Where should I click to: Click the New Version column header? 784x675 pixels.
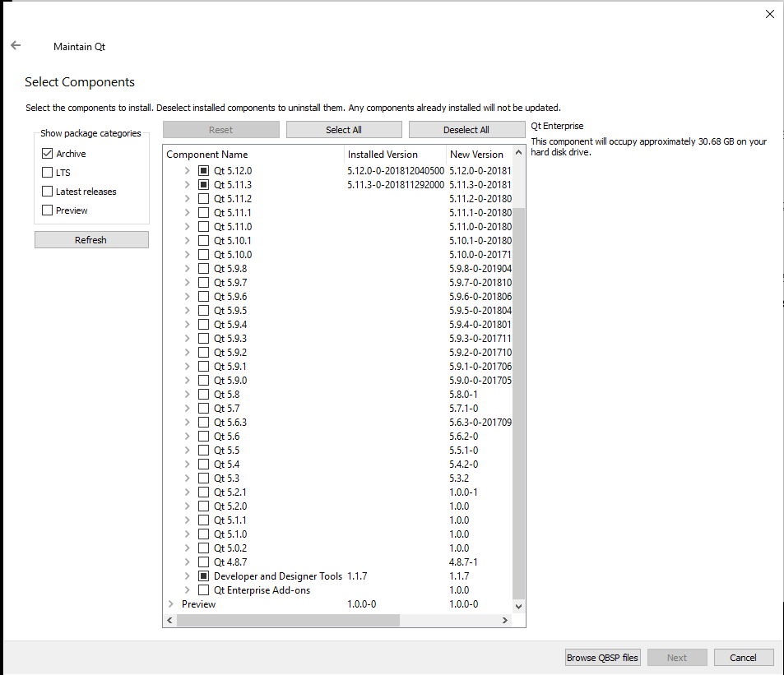pyautogui.click(x=480, y=155)
